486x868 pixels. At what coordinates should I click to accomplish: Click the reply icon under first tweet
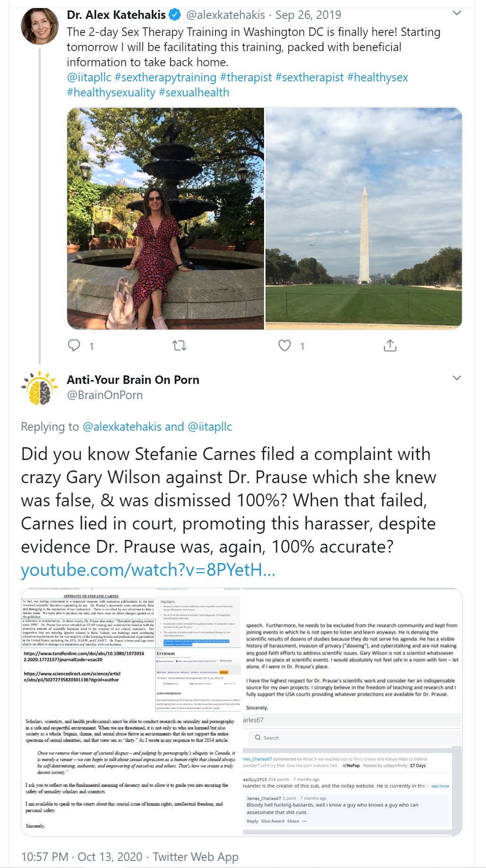point(75,346)
